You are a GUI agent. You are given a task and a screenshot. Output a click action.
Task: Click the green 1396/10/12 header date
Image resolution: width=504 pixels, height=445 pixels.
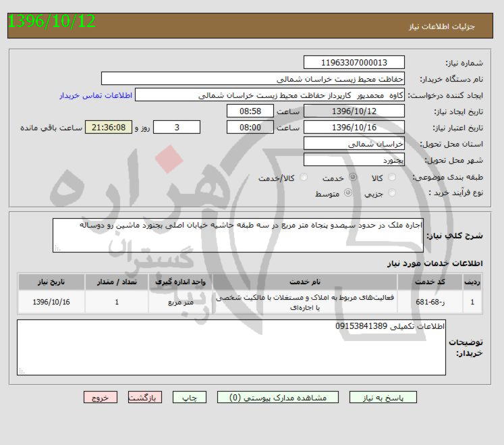[51, 21]
